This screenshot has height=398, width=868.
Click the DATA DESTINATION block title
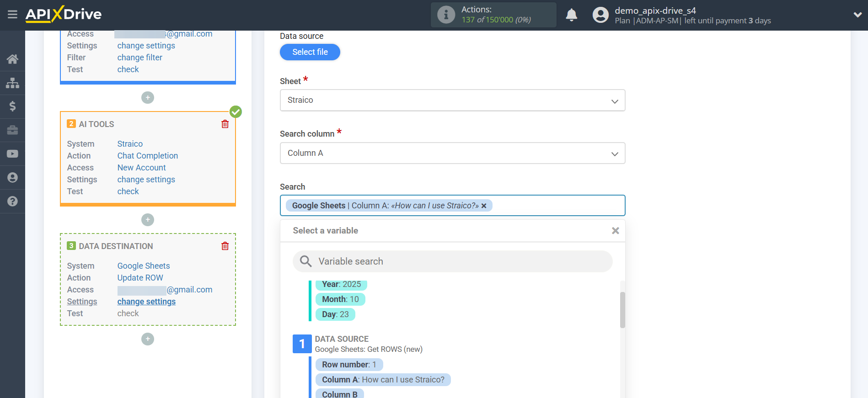point(116,246)
